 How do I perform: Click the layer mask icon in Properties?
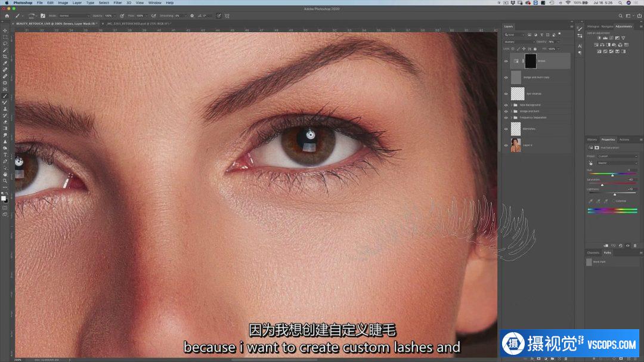(x=597, y=147)
